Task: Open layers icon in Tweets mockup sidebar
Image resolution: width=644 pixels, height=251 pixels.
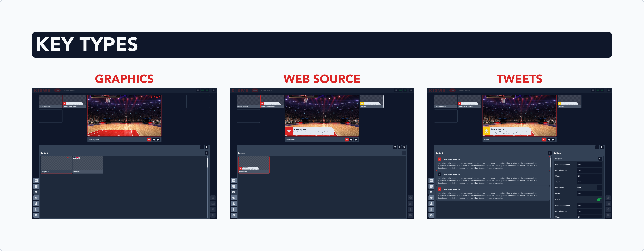Action: pyautogui.click(x=431, y=192)
